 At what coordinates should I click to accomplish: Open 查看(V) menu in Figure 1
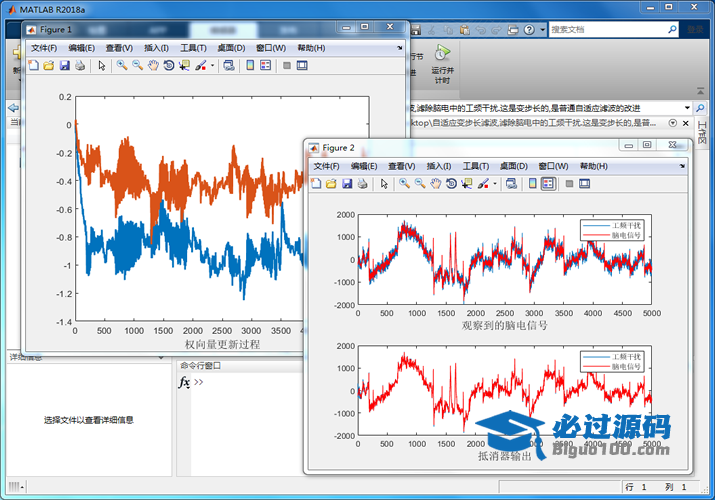coord(119,48)
